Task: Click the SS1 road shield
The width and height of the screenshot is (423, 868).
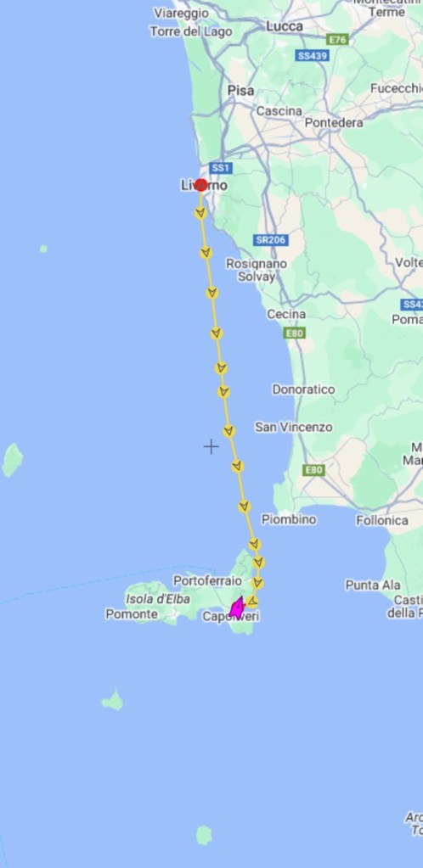Action: click(x=221, y=168)
